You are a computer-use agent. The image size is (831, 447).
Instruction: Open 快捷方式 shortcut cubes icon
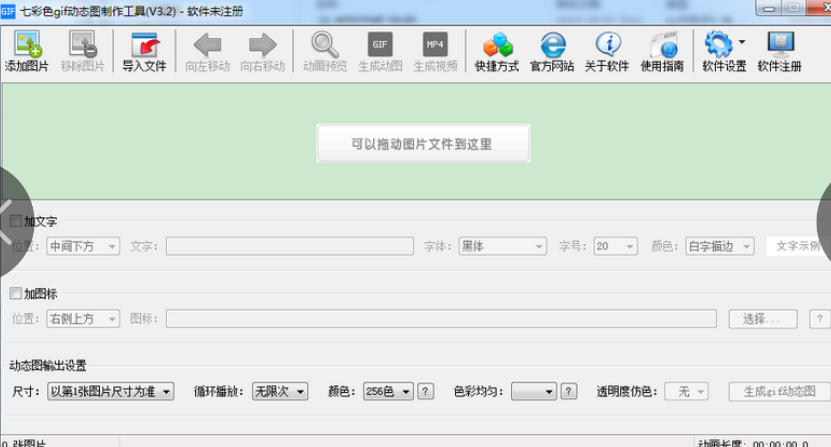click(498, 45)
